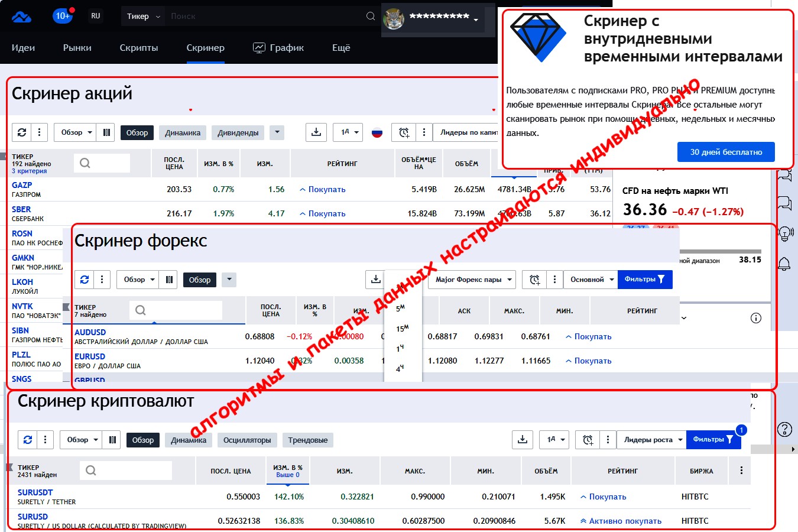Open the Рынки navigation item
The image size is (798, 532).
pos(77,48)
